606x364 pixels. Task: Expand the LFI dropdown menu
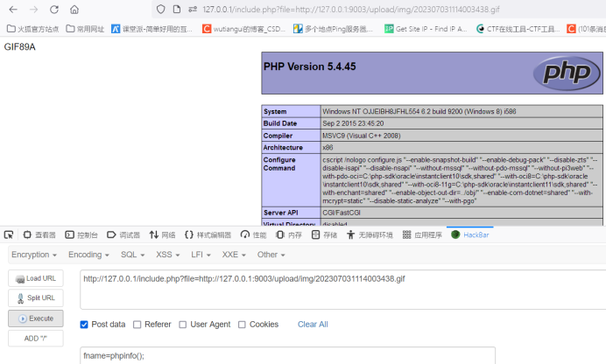201,255
